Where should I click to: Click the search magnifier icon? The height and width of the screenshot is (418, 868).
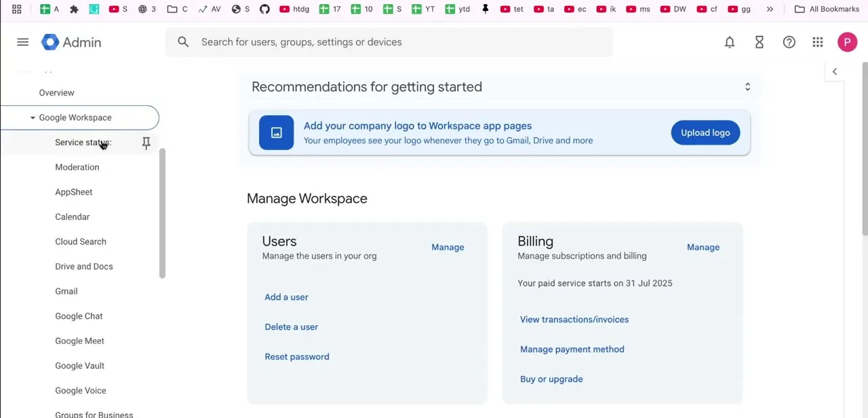tap(183, 42)
